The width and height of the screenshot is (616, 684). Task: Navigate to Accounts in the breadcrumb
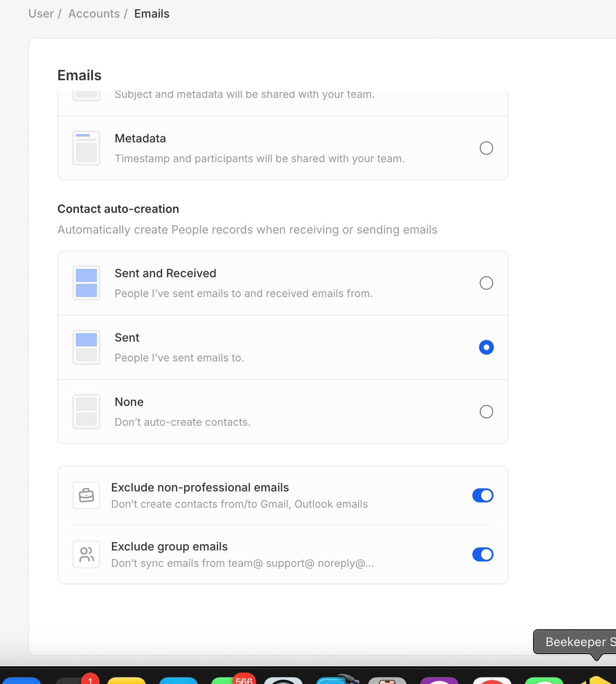94,14
